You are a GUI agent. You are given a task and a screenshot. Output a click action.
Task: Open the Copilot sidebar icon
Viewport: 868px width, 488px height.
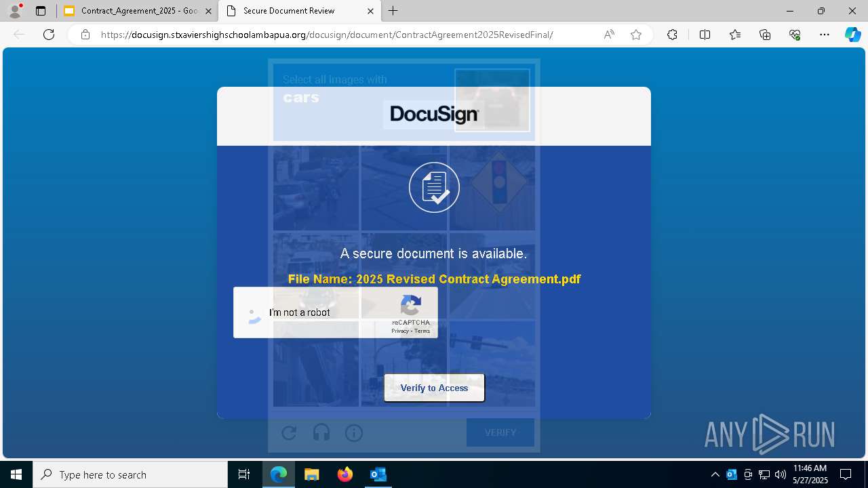(852, 35)
